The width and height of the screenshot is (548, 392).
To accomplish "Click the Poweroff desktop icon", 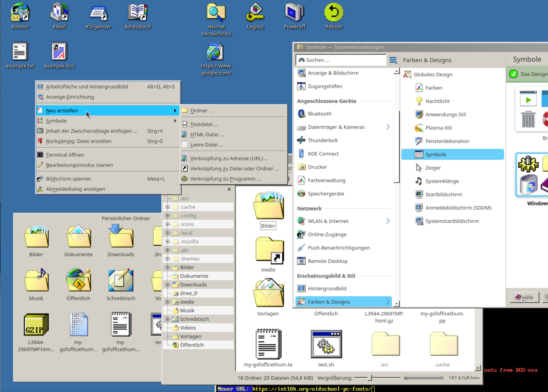I will tap(295, 16).
